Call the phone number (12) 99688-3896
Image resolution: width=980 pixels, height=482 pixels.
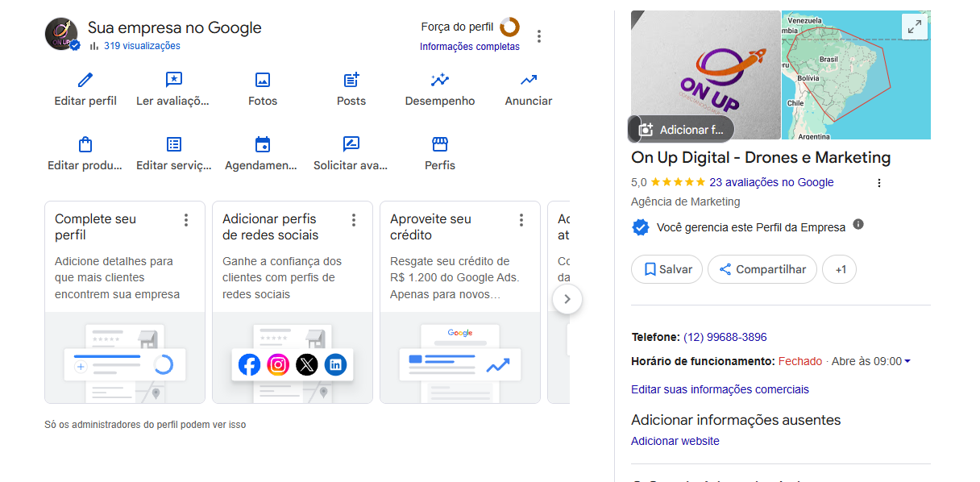pyautogui.click(x=725, y=337)
